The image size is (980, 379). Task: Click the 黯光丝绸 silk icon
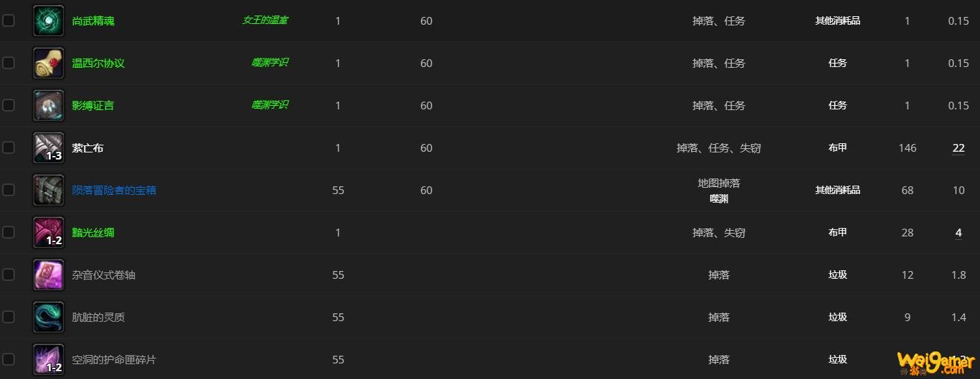click(49, 233)
